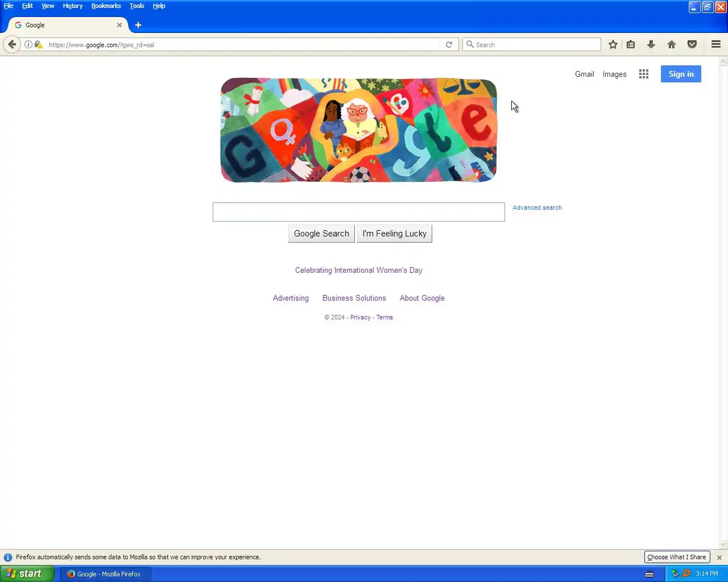Open the File menu
Viewport: 728px width, 582px height.
pos(9,6)
